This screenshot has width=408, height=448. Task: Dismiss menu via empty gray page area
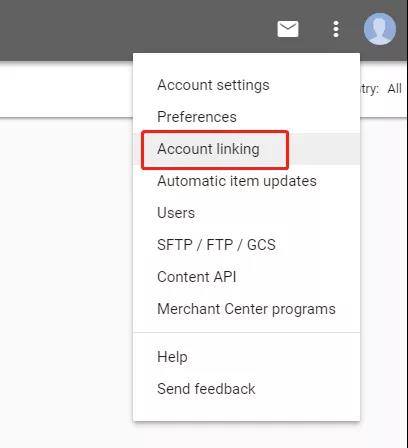[66, 283]
